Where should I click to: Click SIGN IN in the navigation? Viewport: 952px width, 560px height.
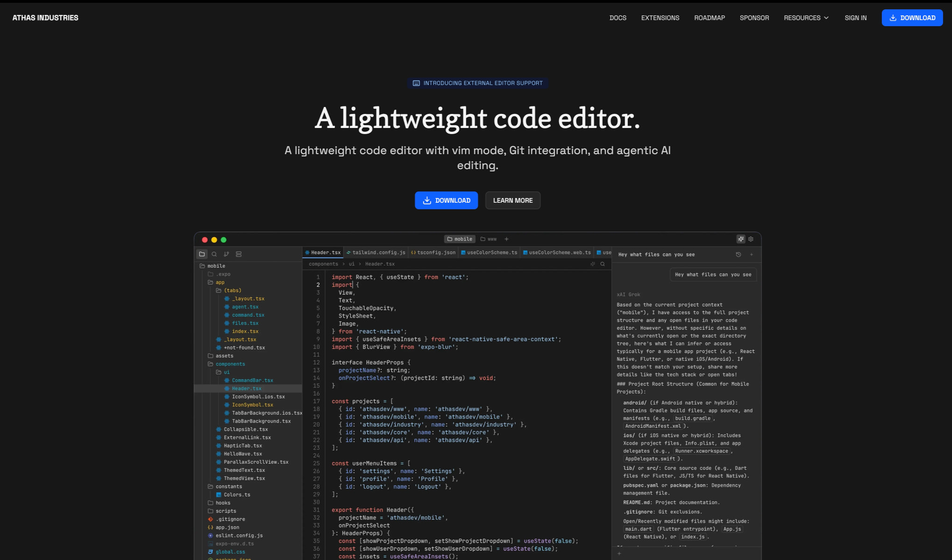pyautogui.click(x=856, y=18)
